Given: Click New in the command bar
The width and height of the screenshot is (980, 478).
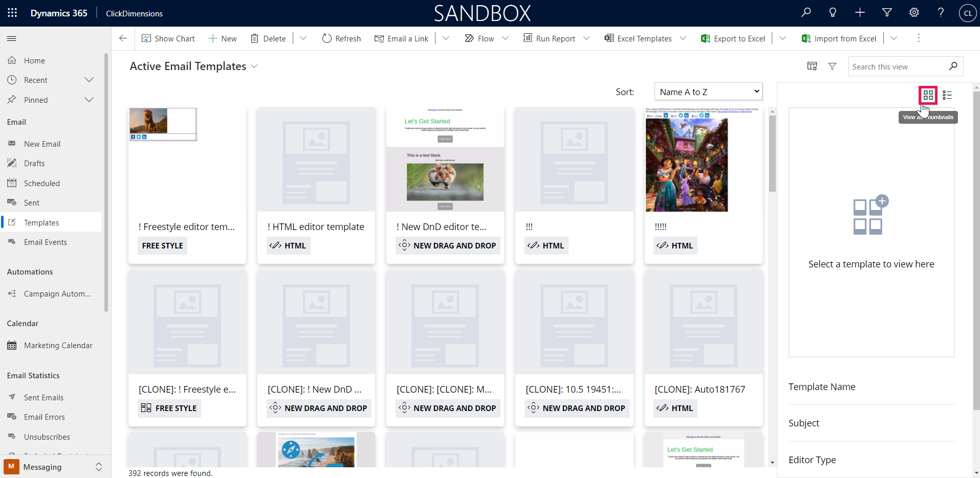Looking at the screenshot, I should pyautogui.click(x=223, y=38).
